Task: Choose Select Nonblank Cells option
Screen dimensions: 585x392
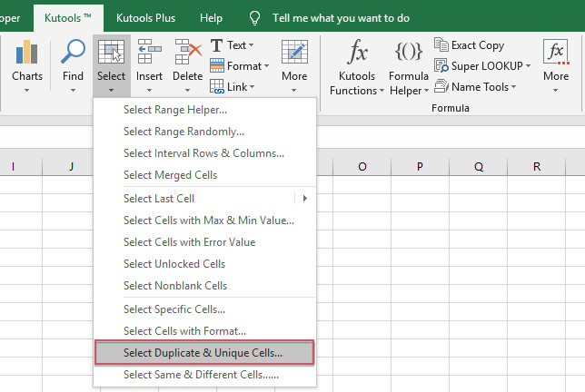Action: [175, 286]
